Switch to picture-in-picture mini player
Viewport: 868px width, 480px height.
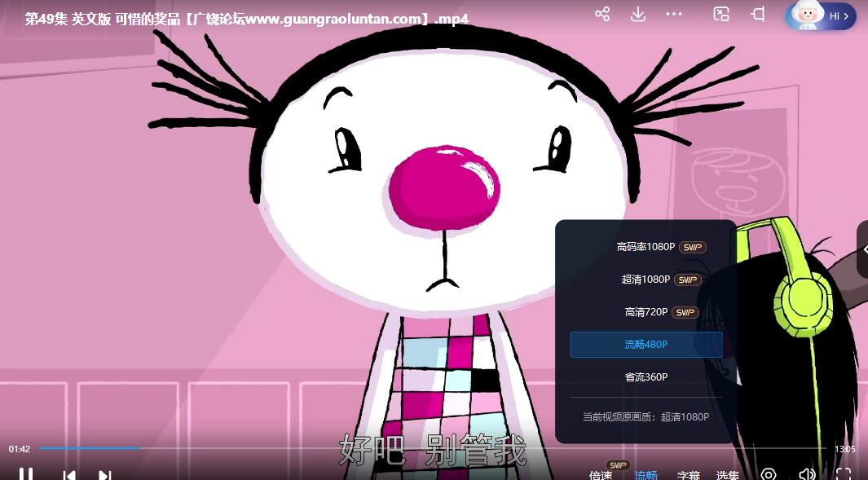click(721, 15)
